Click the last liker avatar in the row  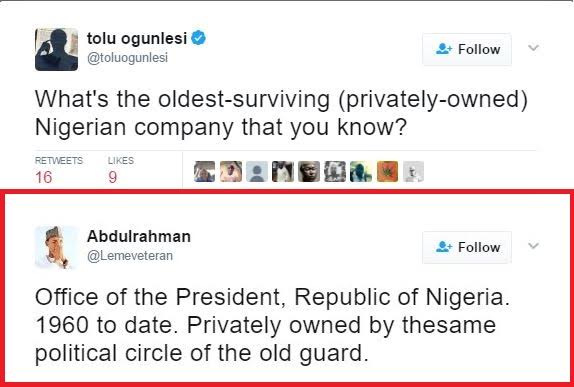pos(413,171)
